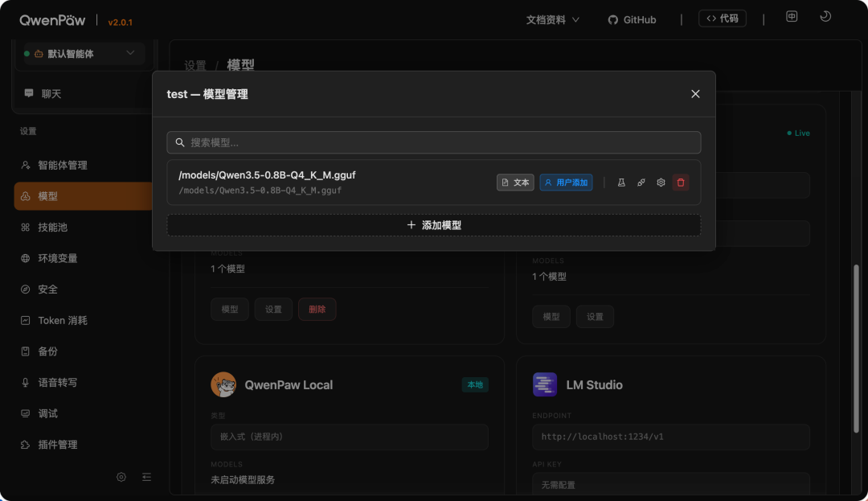Open 技能池 in the sidebar
The height and width of the screenshot is (501, 868).
tap(83, 227)
